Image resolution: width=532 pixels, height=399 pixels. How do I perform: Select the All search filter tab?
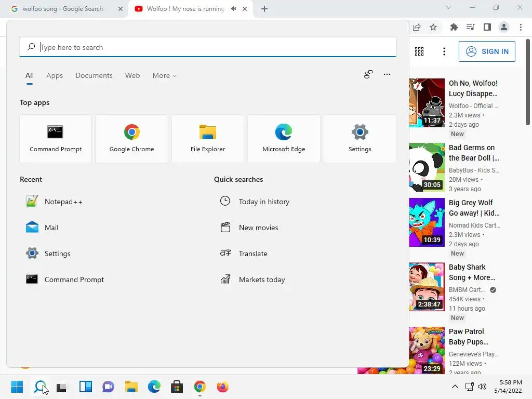30,76
